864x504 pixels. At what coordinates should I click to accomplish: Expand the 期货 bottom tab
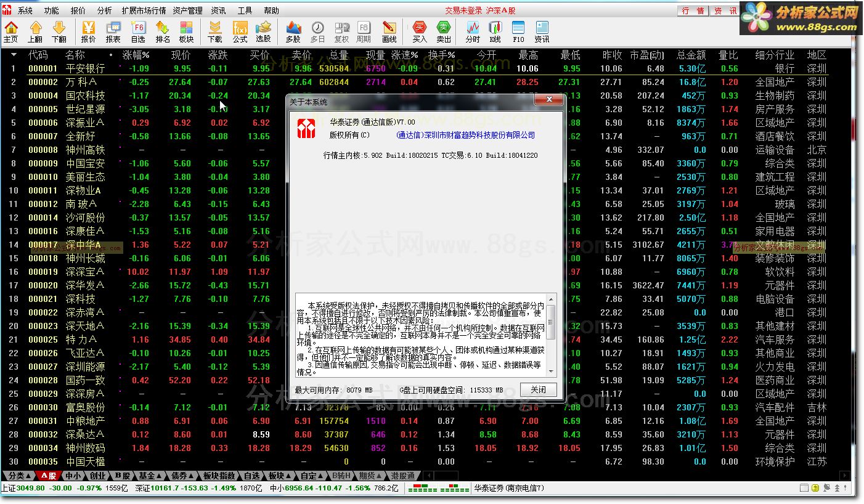tap(371, 476)
